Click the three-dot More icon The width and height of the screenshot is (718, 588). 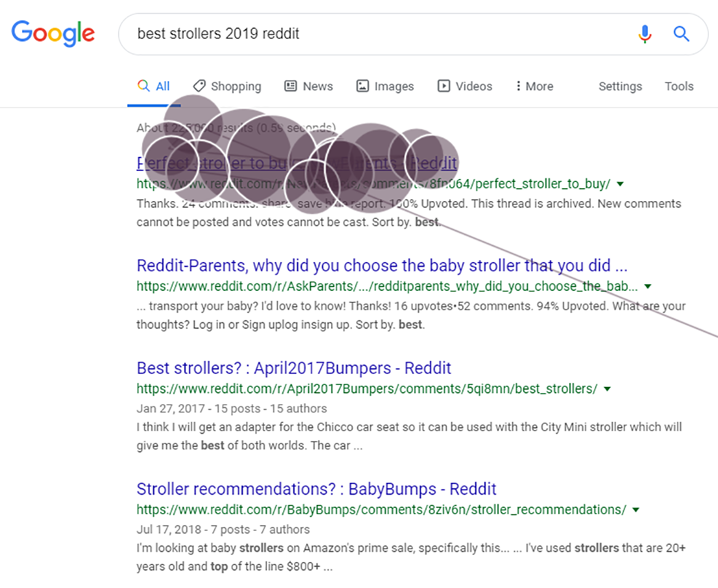click(518, 86)
